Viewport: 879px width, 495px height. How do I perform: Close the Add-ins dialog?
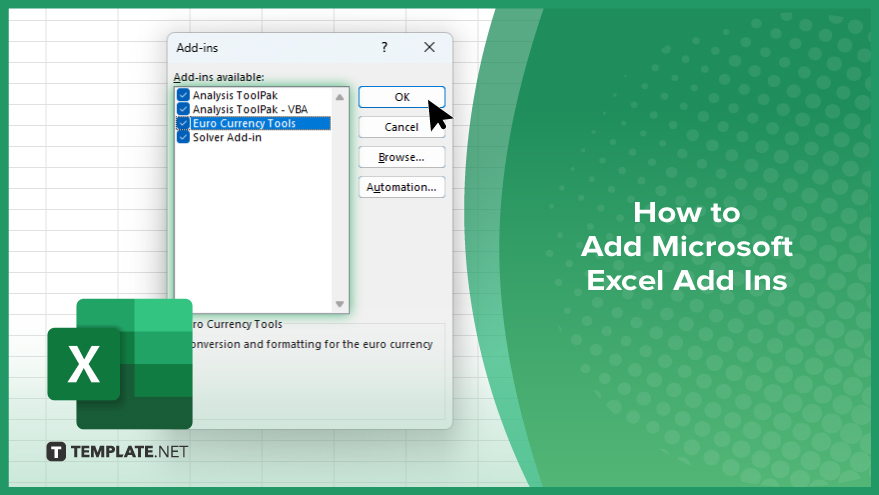tap(429, 48)
